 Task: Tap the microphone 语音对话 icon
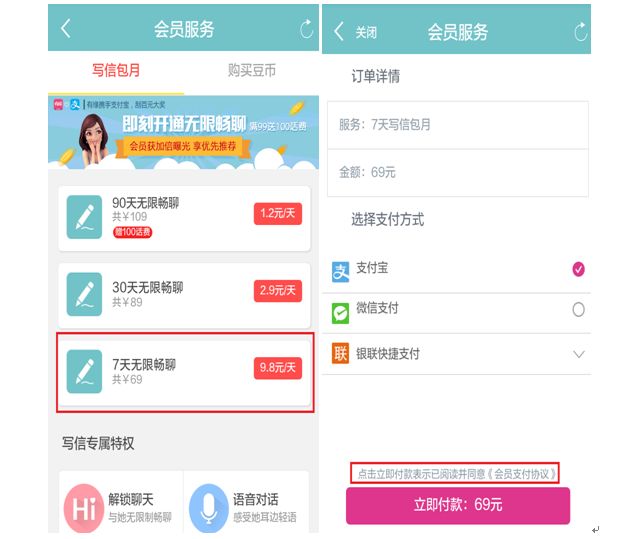point(209,508)
